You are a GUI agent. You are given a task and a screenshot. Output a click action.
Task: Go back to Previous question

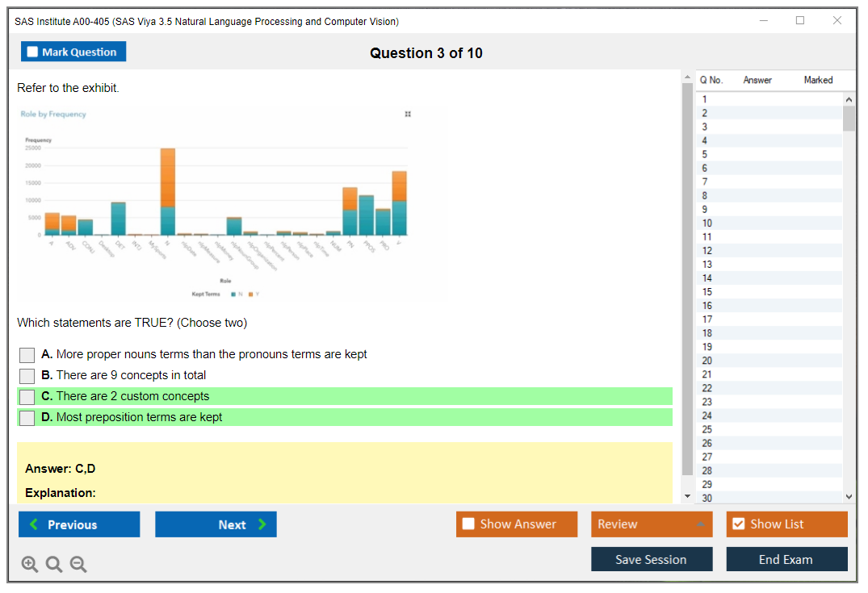tap(79, 524)
